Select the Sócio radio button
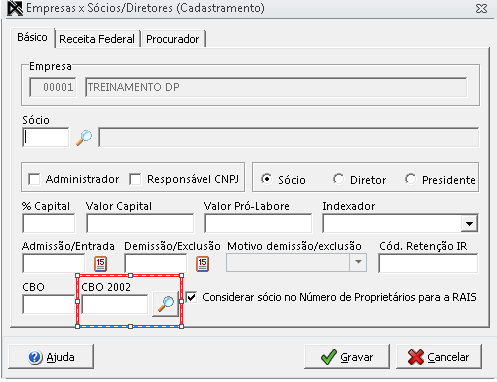This screenshot has height=382, width=497. click(267, 179)
